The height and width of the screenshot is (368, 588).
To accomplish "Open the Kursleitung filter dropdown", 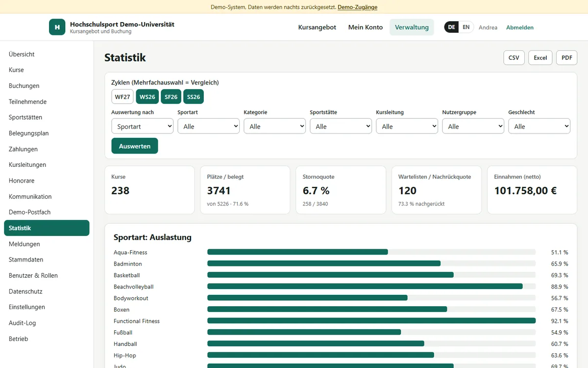I will [407, 126].
